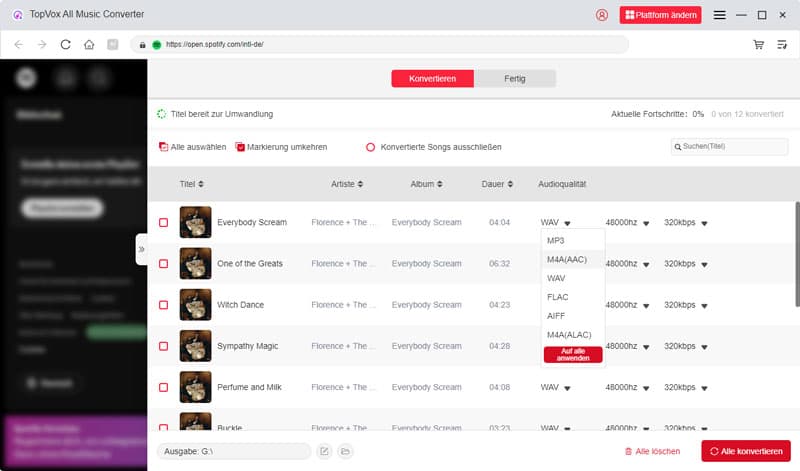Go to home page icon
The width and height of the screenshot is (800, 471).
click(x=89, y=44)
